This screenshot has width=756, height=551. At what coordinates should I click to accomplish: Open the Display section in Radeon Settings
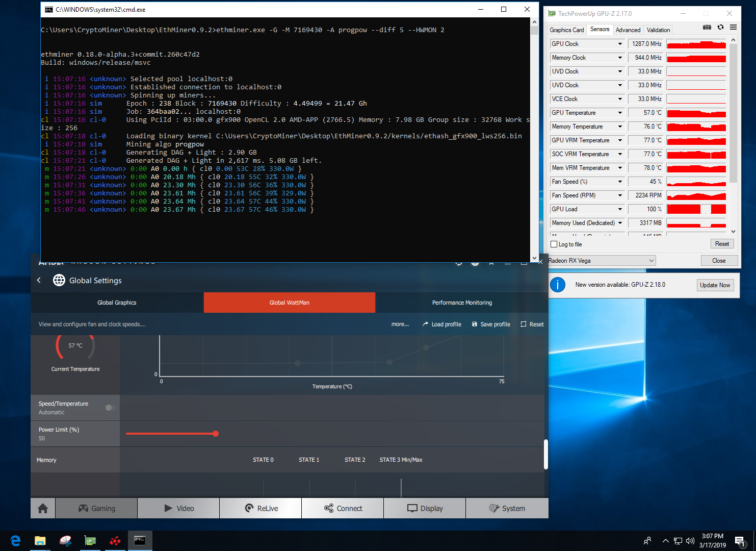coord(425,508)
